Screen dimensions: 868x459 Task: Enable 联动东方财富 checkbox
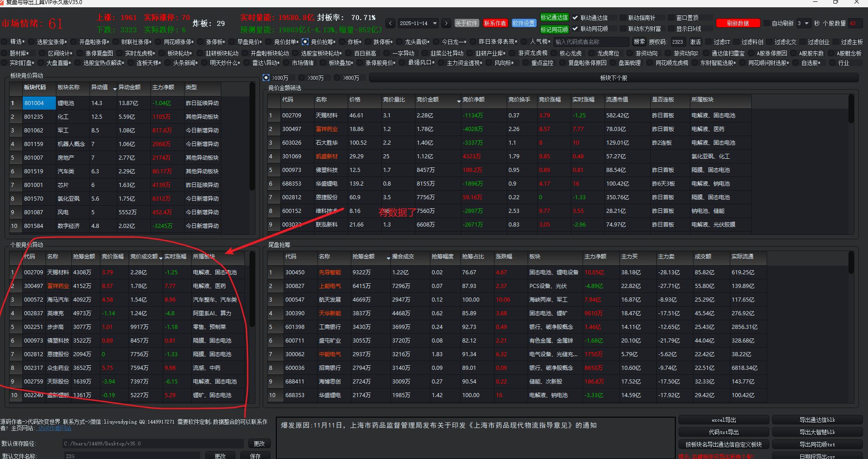(x=623, y=29)
